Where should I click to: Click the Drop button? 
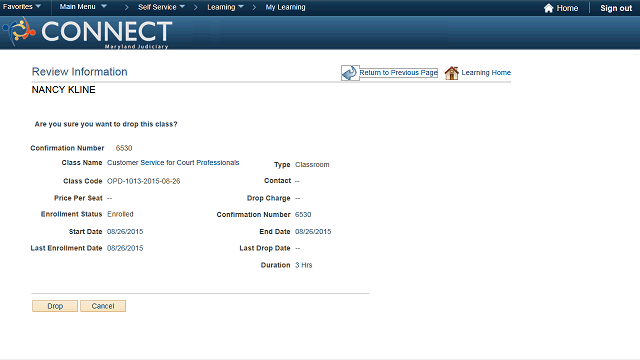[55, 306]
